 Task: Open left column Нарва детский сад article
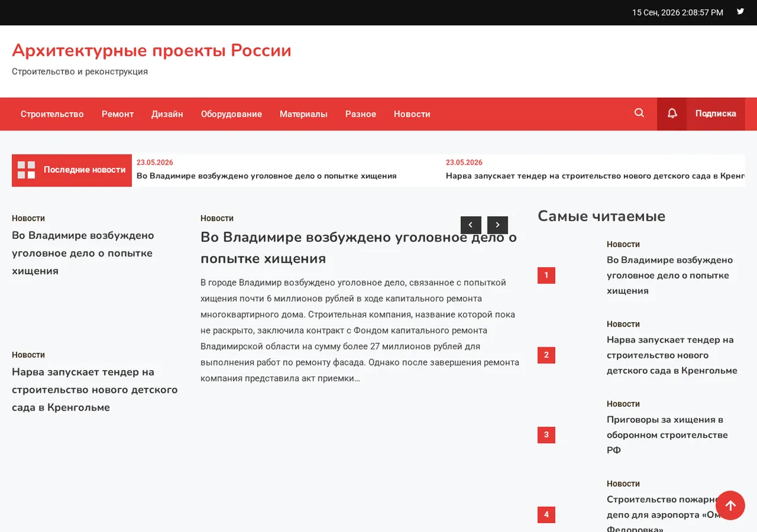point(95,390)
